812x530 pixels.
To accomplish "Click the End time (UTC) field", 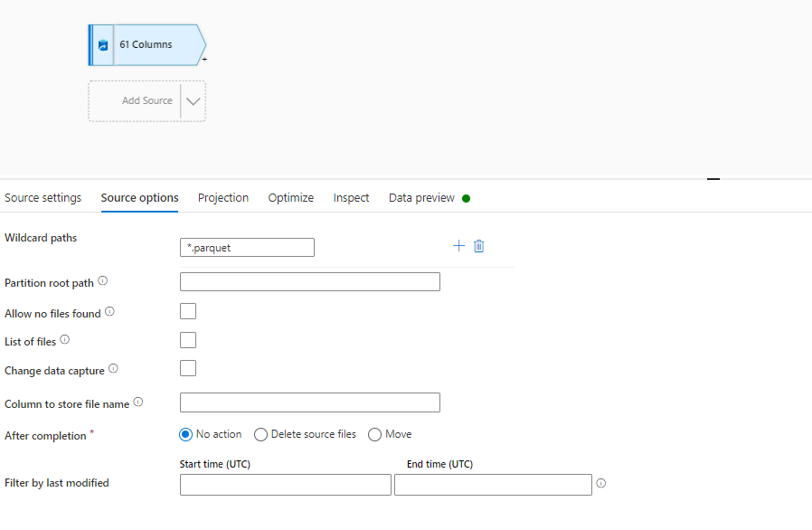I will click(493, 485).
